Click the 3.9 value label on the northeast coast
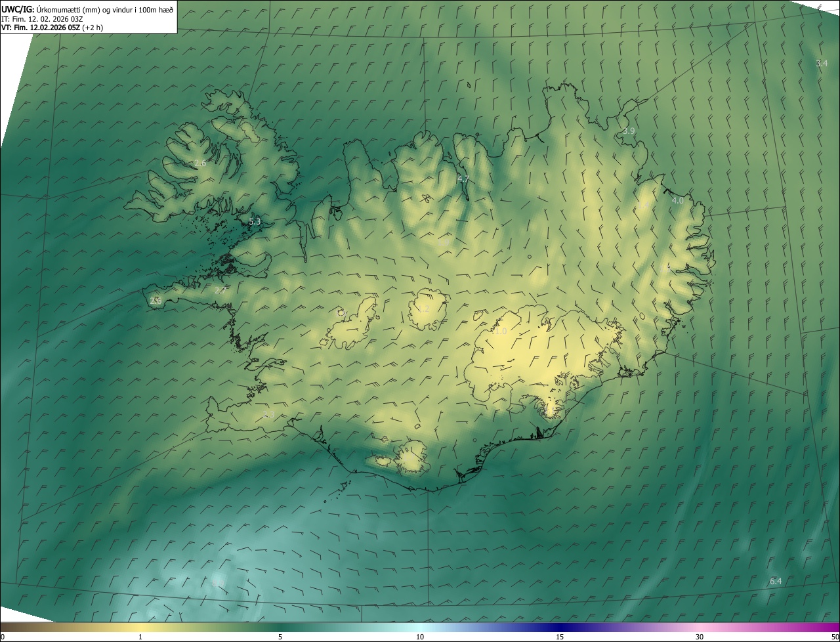Screen dimensions: 840x642 point(629,131)
